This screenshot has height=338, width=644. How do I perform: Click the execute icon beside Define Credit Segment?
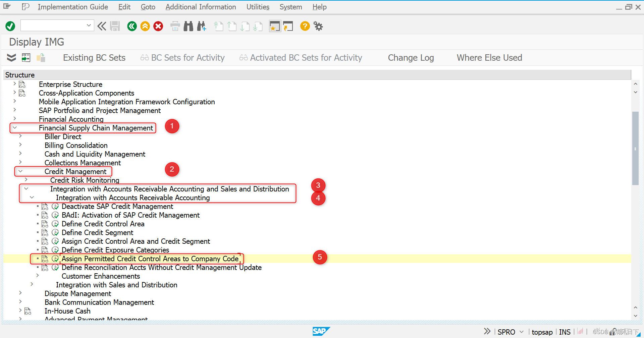[x=56, y=232]
